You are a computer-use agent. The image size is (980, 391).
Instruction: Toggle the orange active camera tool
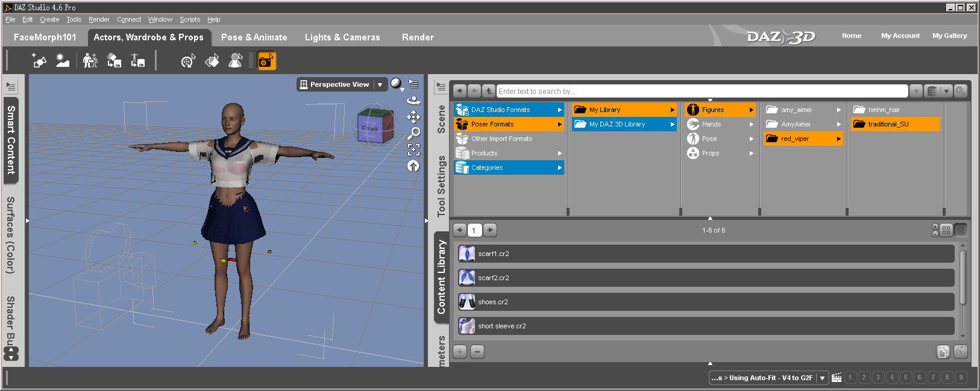pyautogui.click(x=266, y=60)
